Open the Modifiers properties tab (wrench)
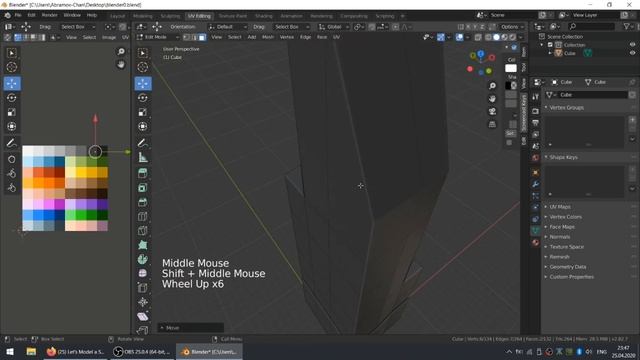The height and width of the screenshot is (360, 640). [x=536, y=184]
